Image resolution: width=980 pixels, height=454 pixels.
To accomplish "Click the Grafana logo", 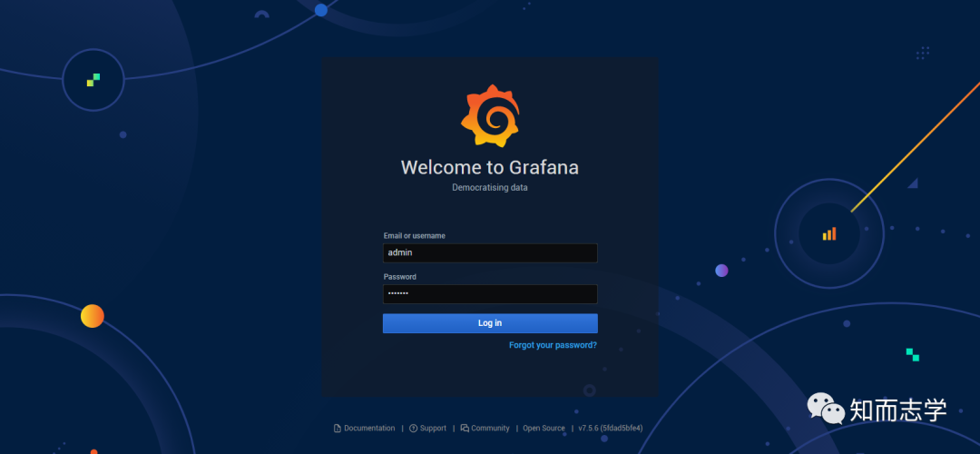I will click(x=491, y=115).
